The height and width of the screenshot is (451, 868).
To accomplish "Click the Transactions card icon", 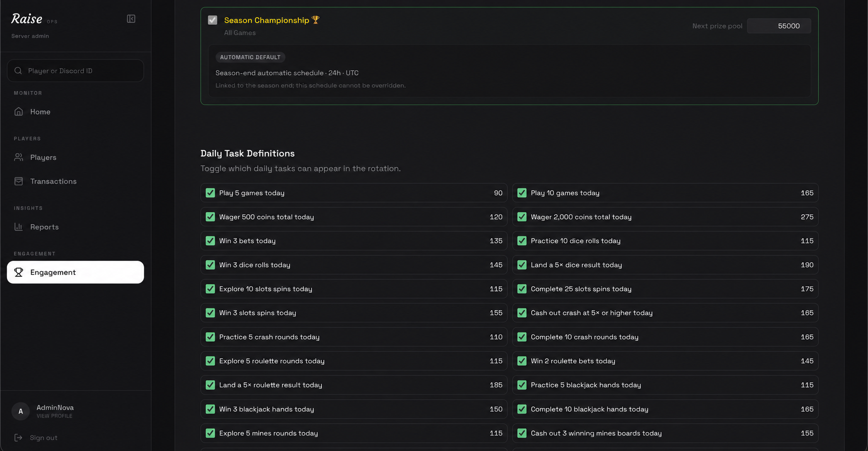I will pyautogui.click(x=18, y=181).
